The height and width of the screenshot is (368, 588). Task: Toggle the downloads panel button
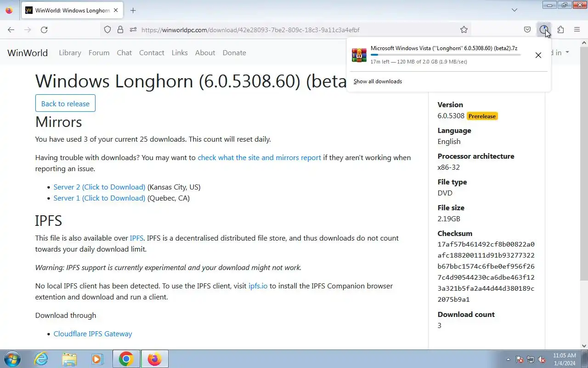coord(544,29)
